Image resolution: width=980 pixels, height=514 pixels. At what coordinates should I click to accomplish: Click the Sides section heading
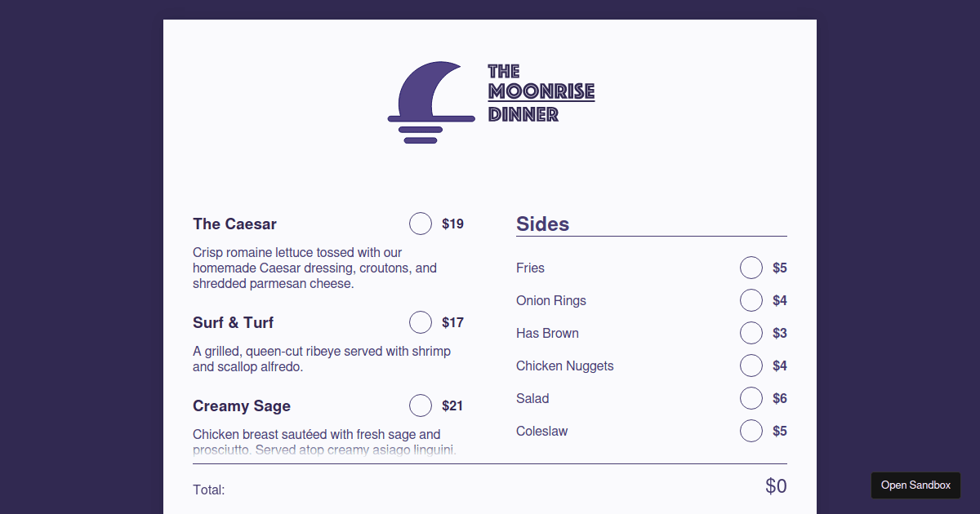[542, 224]
